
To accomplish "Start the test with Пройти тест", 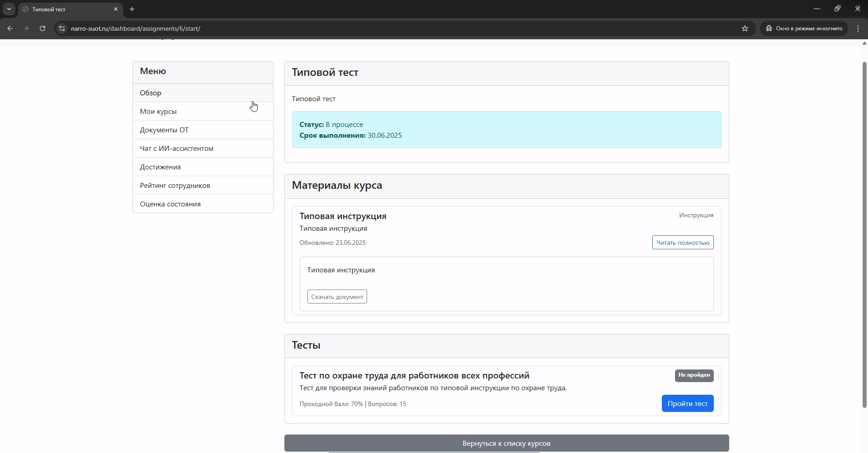I will (x=687, y=403).
